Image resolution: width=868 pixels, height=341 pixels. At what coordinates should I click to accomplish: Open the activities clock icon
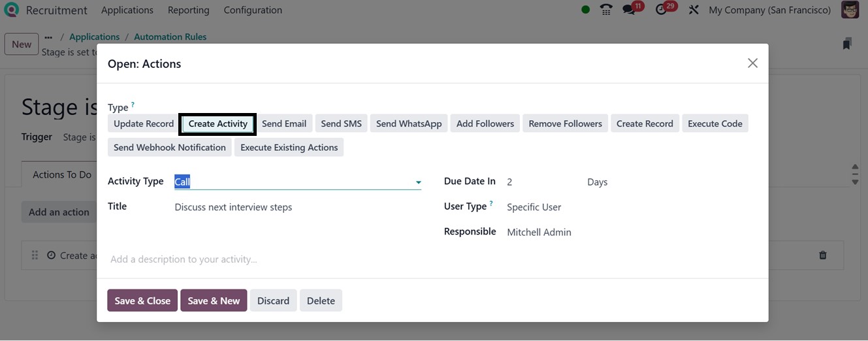662,10
